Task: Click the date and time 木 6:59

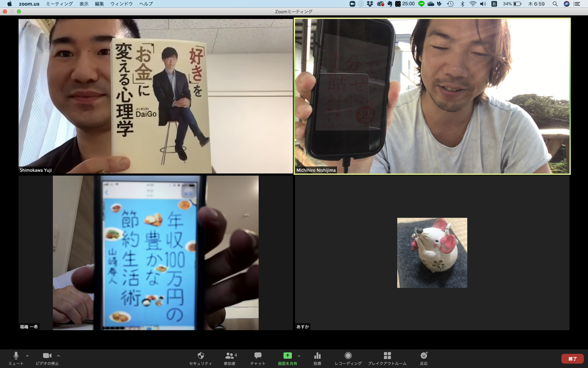Action: (x=536, y=4)
